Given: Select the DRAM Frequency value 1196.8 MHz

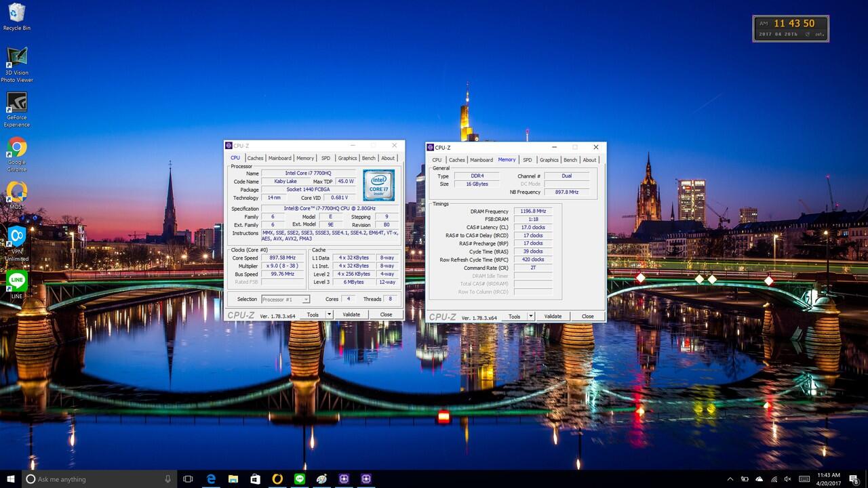Looking at the screenshot, I should pyautogui.click(x=533, y=211).
